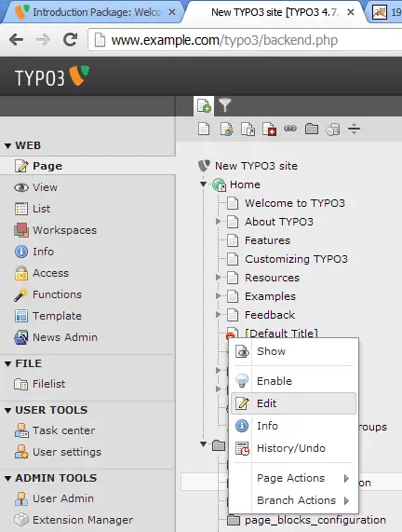Click the Functions wand icon

point(21,294)
